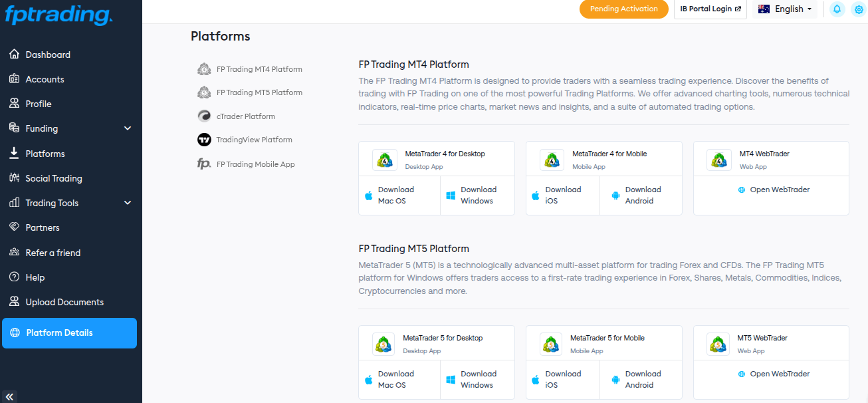Download MetaTrader 4 for iOS
Image resolution: width=868 pixels, height=403 pixels.
point(563,196)
